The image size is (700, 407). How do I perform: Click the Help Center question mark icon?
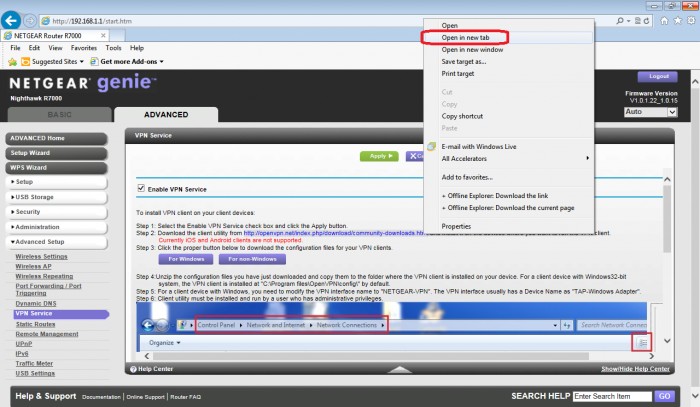[x=133, y=369]
